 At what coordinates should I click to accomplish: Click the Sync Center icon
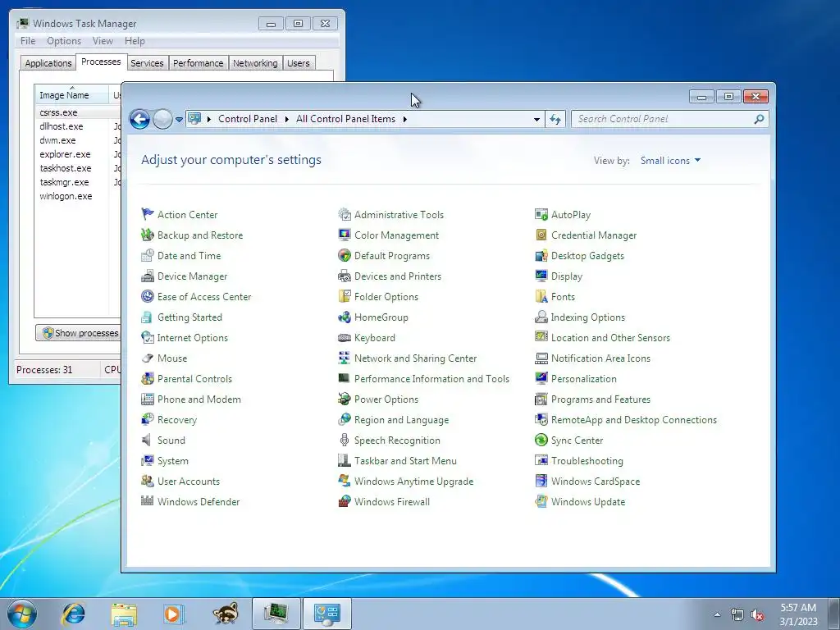[541, 440]
